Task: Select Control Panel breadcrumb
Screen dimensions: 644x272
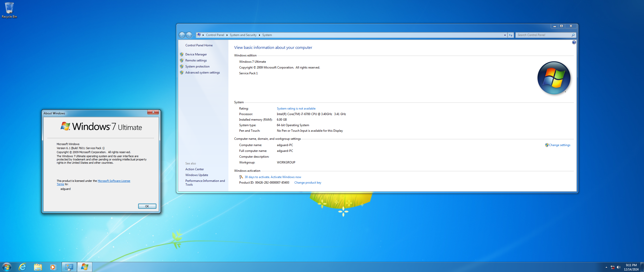Action: click(215, 35)
